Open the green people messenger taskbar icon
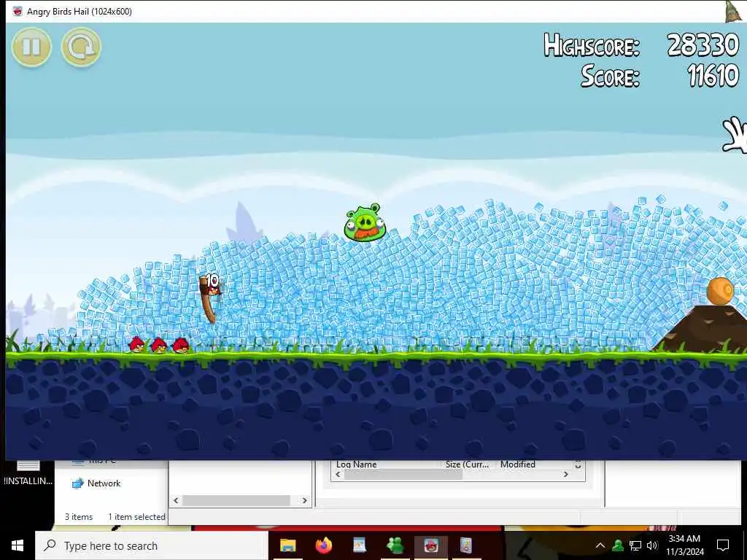The image size is (747, 560). (x=395, y=545)
